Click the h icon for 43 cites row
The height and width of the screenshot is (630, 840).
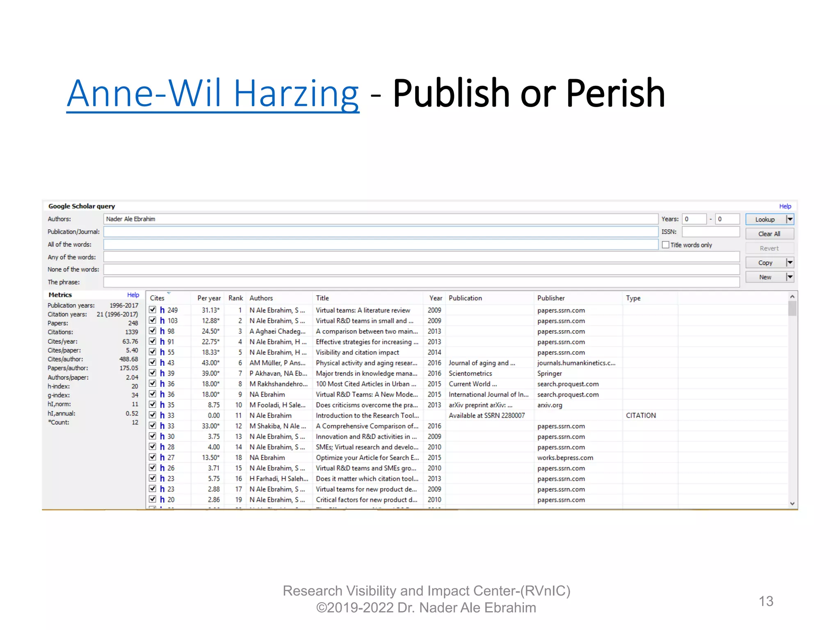click(162, 363)
